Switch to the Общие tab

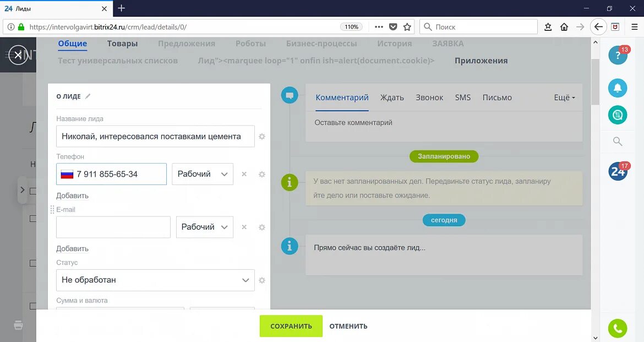click(72, 44)
